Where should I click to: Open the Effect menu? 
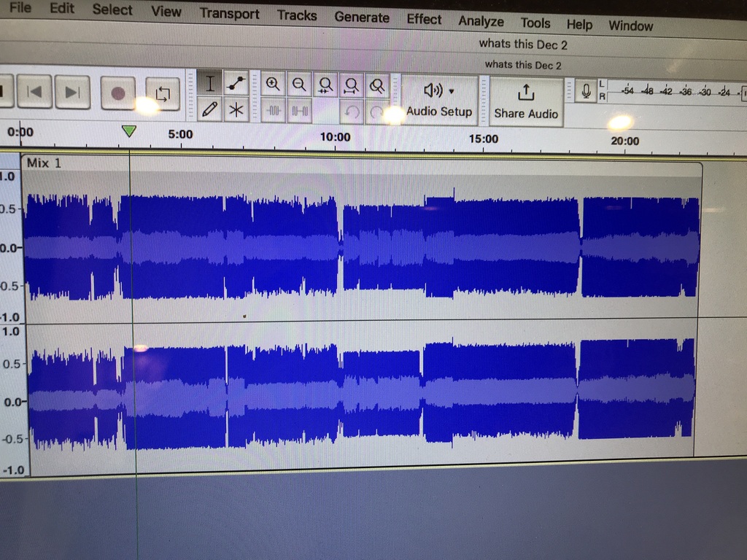[x=424, y=20]
